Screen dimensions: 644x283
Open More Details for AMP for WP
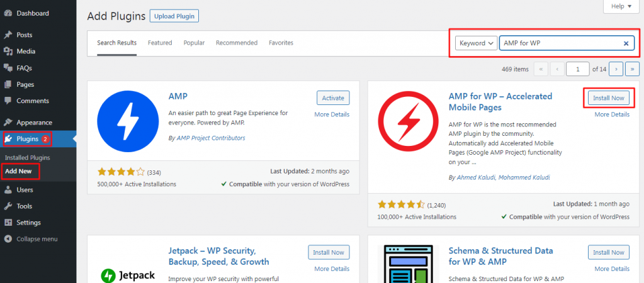[612, 114]
